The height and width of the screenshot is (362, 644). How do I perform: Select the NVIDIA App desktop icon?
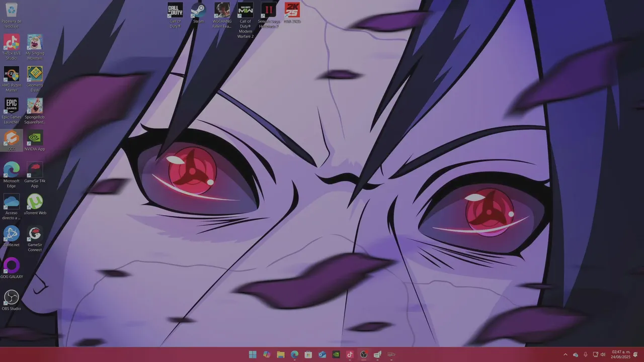click(x=35, y=140)
